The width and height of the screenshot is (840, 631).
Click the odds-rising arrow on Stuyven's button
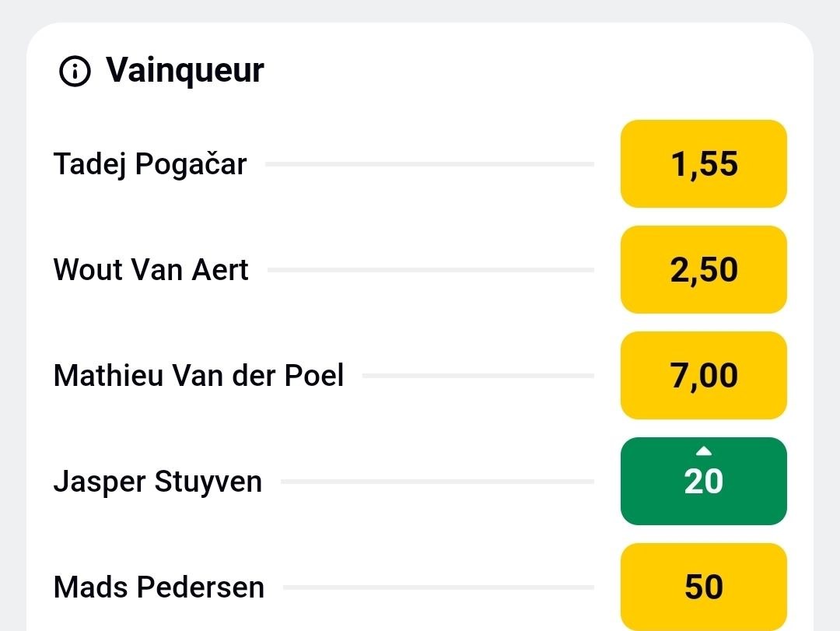[704, 450]
